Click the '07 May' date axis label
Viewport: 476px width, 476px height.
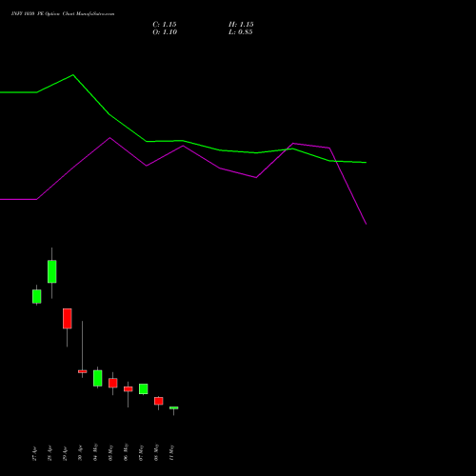click(141, 452)
